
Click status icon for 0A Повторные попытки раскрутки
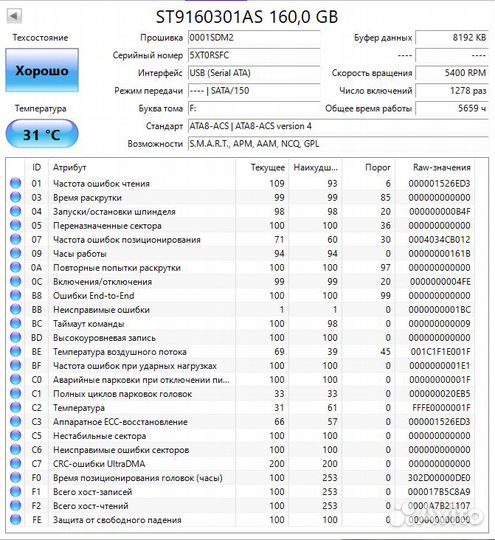pyautogui.click(x=16, y=267)
